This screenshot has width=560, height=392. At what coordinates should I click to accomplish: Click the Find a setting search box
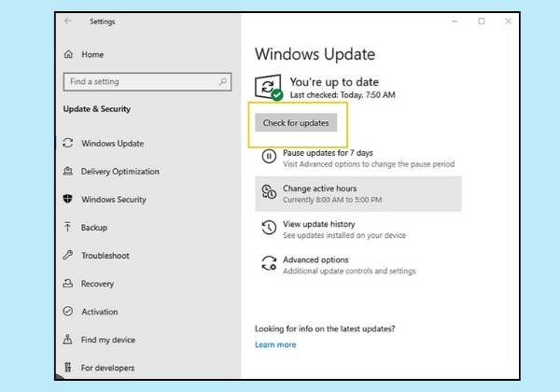147,82
